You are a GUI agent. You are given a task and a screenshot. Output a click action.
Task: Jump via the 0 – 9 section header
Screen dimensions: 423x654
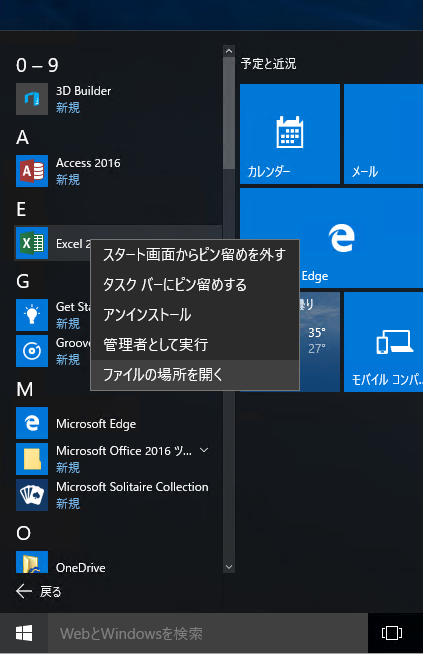(38, 65)
